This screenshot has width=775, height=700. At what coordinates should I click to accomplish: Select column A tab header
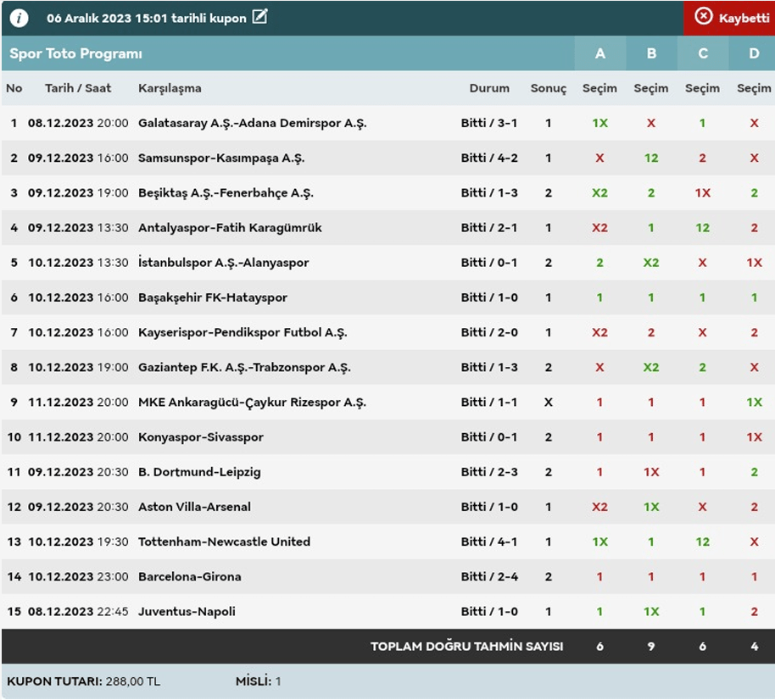coord(599,53)
